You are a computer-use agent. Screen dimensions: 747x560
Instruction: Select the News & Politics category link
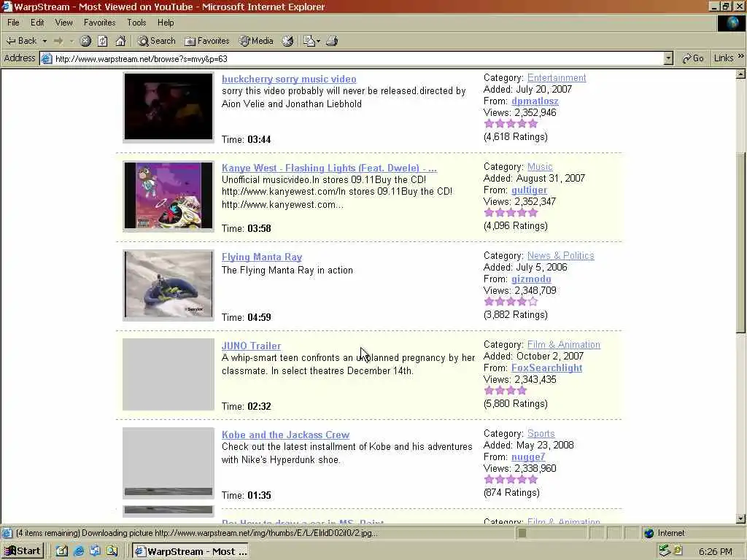(561, 256)
